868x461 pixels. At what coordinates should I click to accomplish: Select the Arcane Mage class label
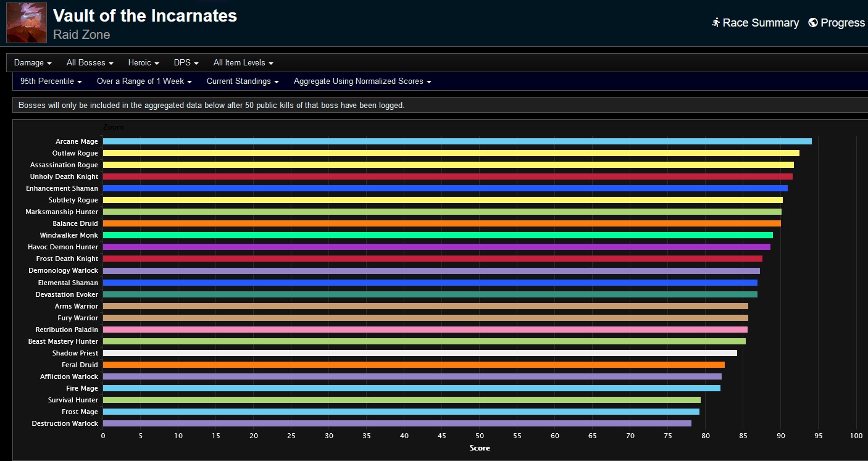pyautogui.click(x=77, y=141)
